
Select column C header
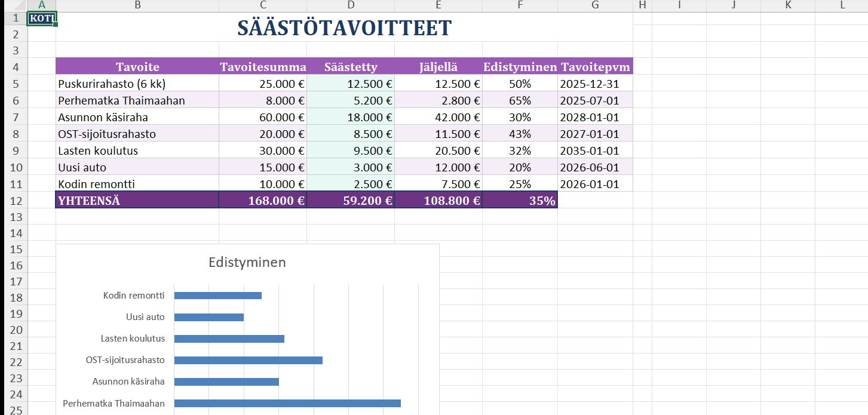pyautogui.click(x=263, y=5)
